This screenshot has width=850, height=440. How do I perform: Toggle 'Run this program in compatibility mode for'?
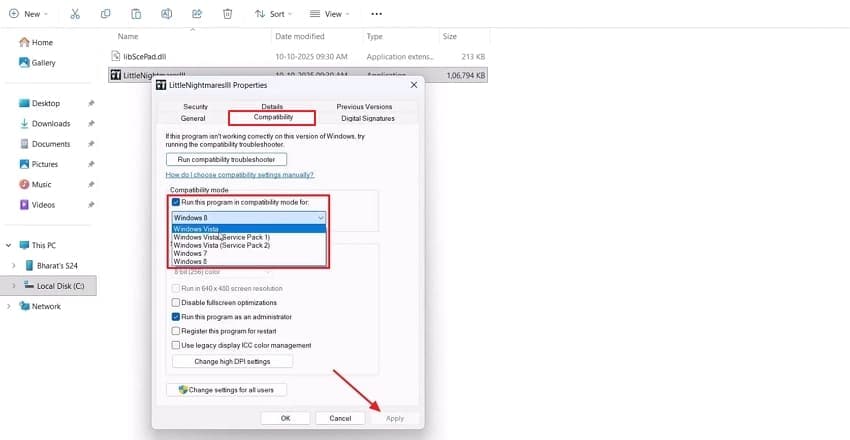(176, 202)
